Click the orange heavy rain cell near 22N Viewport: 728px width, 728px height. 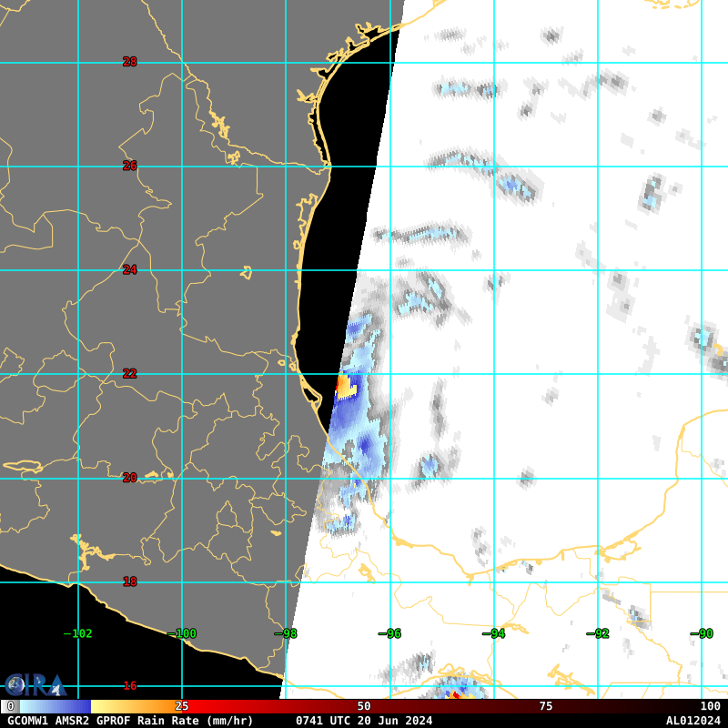[346, 388]
